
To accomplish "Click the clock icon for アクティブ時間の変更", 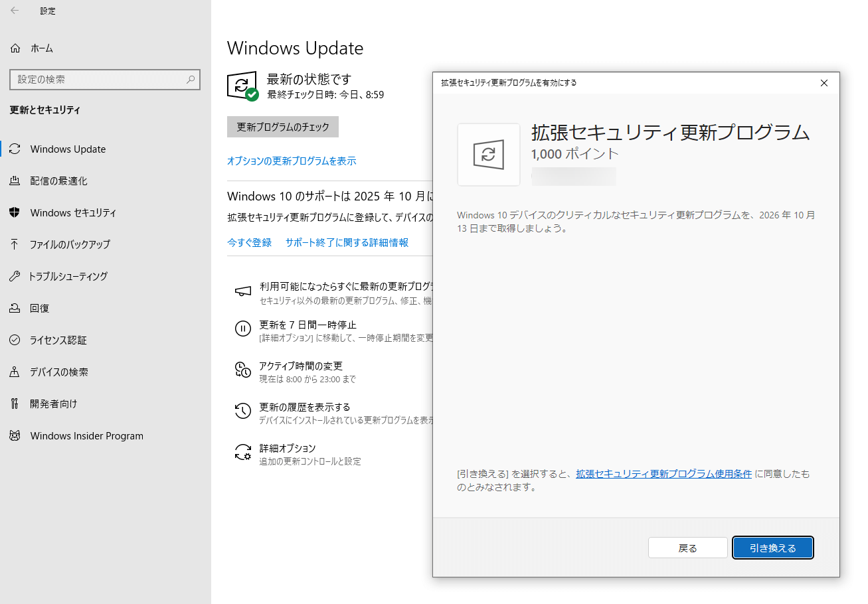I will [x=243, y=370].
